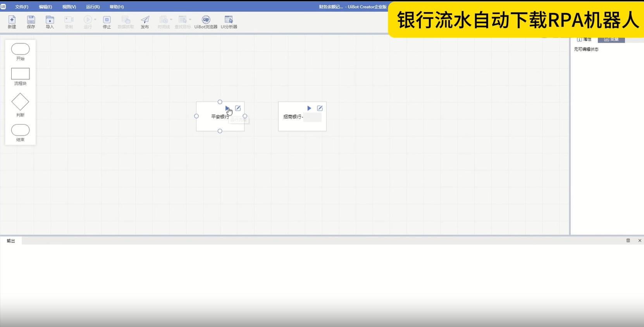Viewport: 644px width, 327px height.
Task: Click the UB application logo icon
Action: point(3,7)
